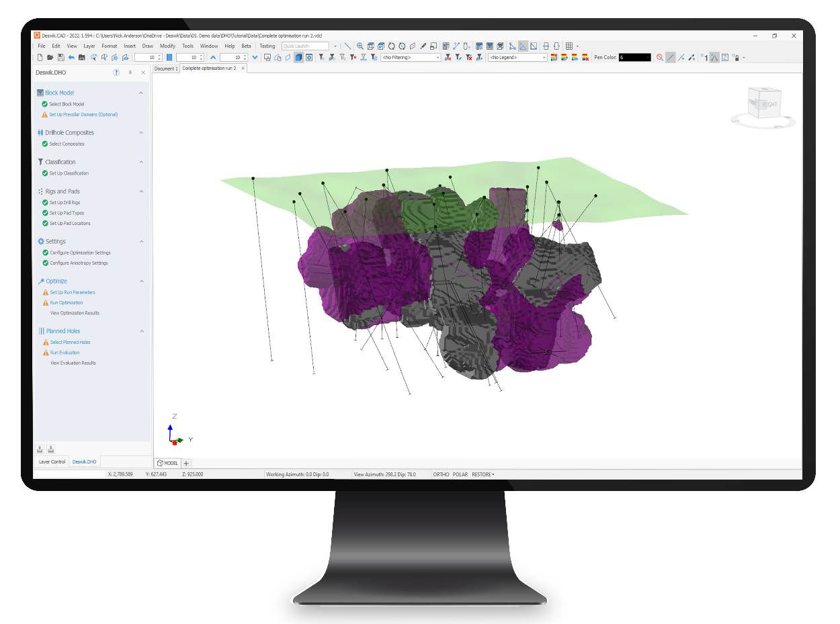Click the boxed Z icon in the toolbar

725,58
